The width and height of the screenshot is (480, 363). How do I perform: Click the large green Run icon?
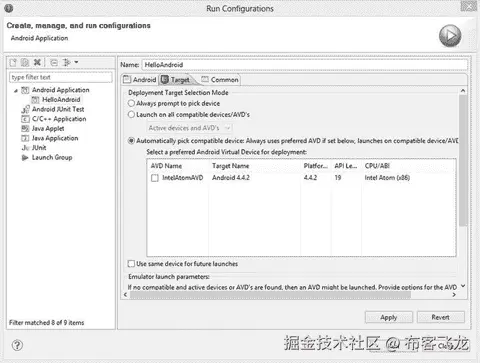coord(450,36)
